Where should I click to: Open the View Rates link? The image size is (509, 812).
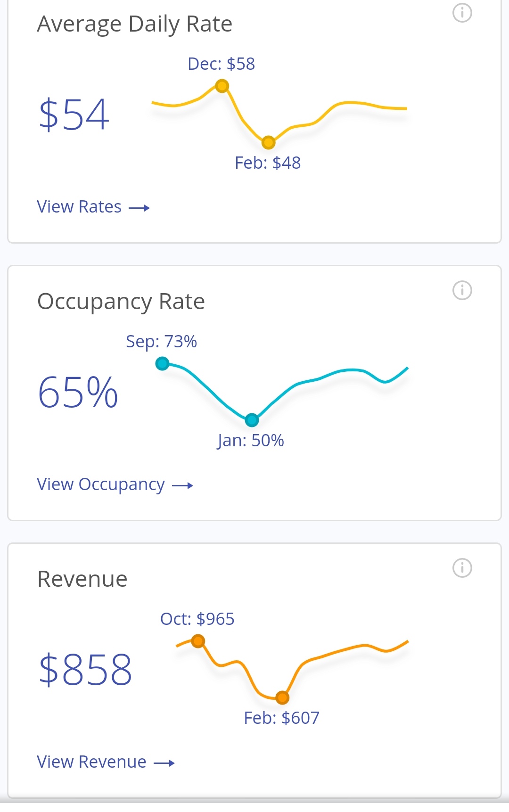click(x=79, y=207)
